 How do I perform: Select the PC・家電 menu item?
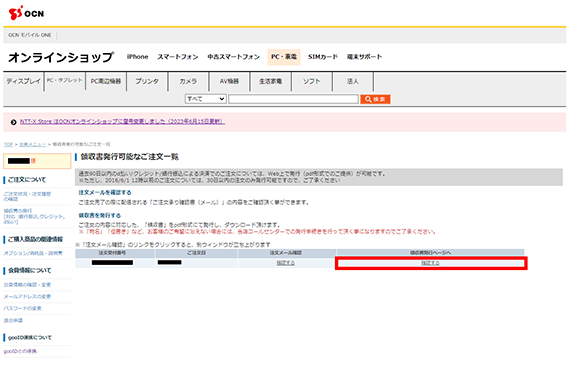[284, 57]
